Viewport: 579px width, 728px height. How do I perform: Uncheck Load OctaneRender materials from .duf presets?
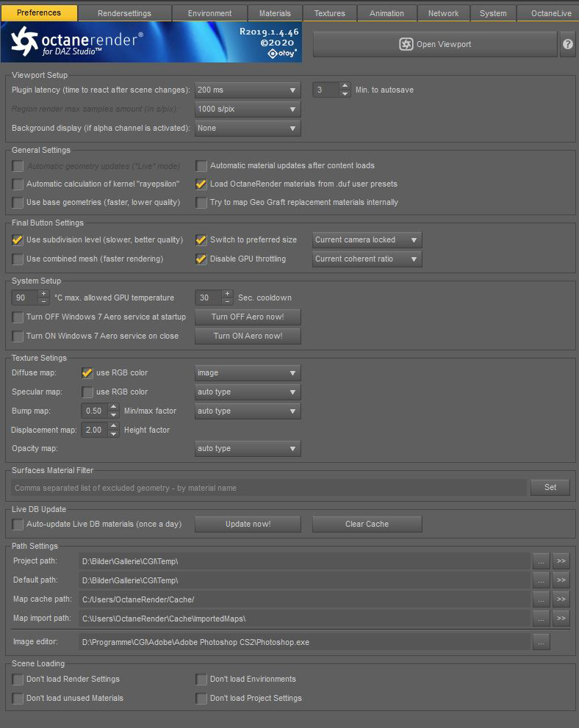pyautogui.click(x=201, y=184)
